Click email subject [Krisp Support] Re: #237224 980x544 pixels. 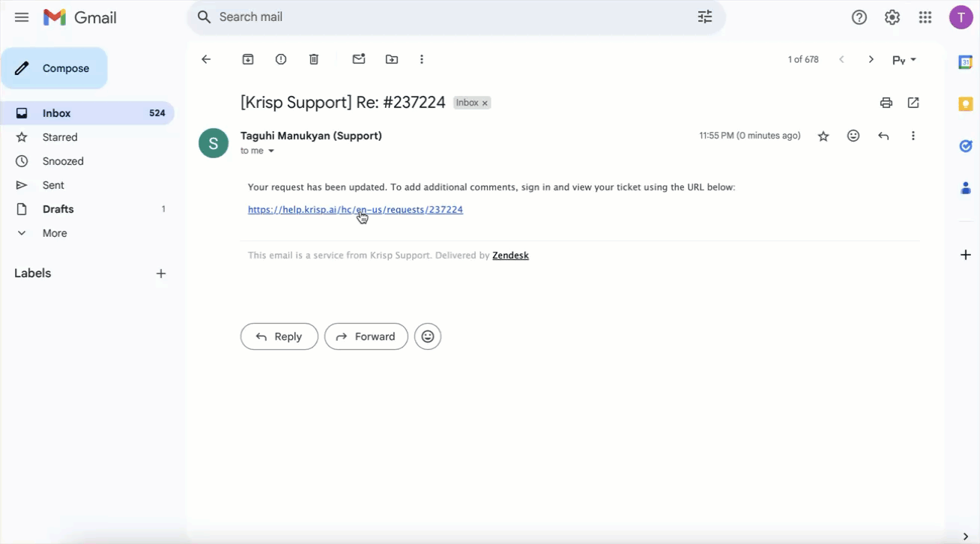(x=343, y=103)
